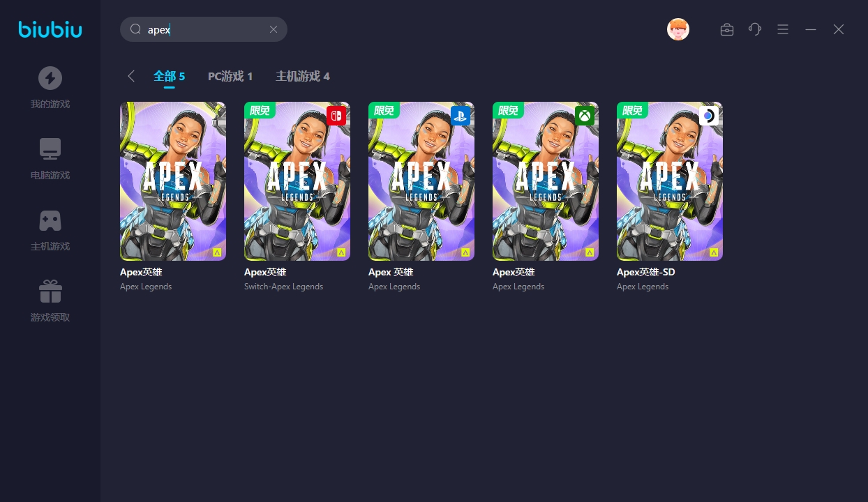
Task: Click the search input field
Action: pyautogui.click(x=204, y=29)
